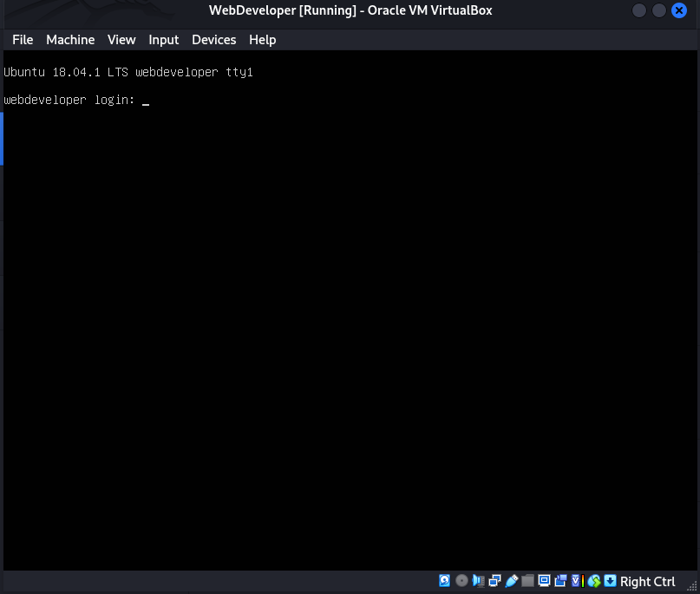Open the Input menu

(x=163, y=40)
